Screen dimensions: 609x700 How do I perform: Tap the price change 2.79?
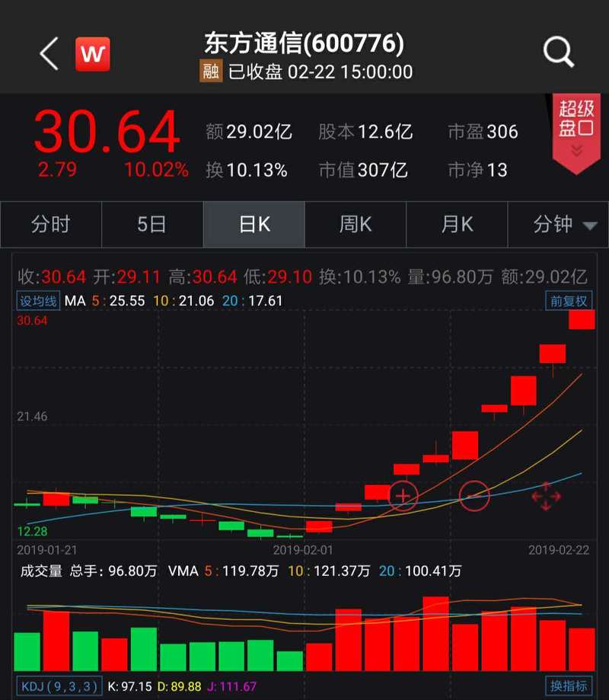57,170
